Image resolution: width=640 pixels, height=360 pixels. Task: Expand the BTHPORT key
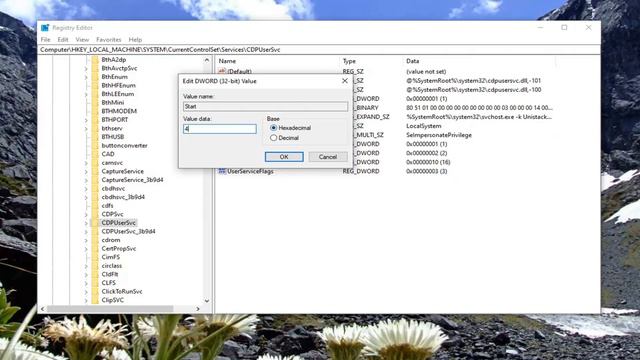click(x=86, y=120)
